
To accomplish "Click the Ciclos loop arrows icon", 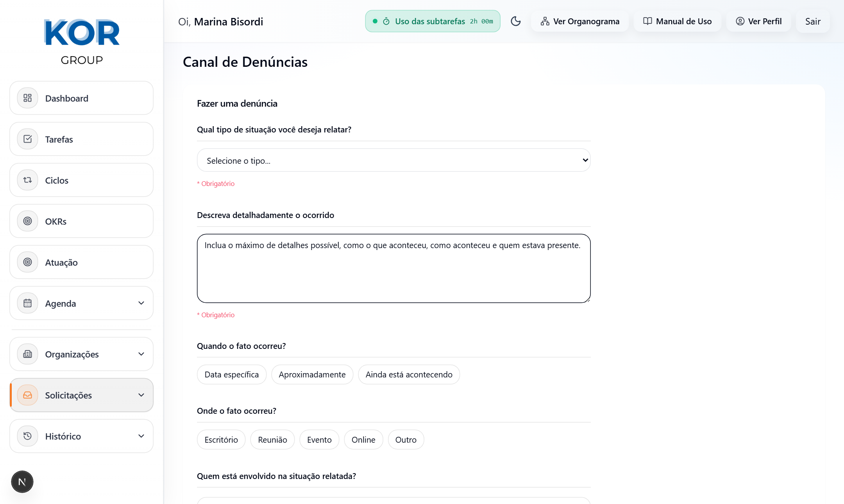I will point(27,180).
